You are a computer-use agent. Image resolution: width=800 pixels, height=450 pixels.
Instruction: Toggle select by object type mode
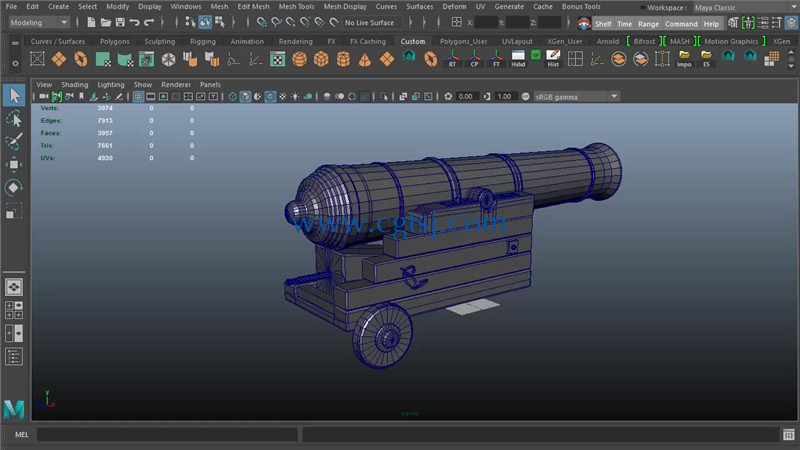[205, 22]
